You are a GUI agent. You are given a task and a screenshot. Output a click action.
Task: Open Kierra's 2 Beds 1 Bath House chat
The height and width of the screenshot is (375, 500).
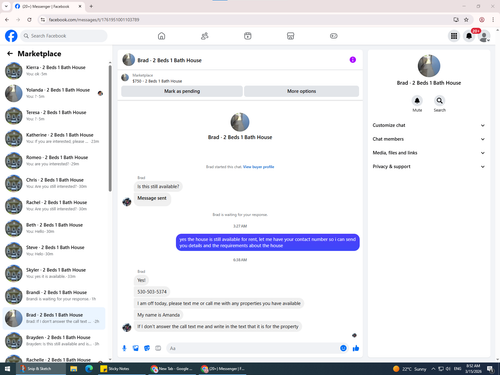(55, 71)
